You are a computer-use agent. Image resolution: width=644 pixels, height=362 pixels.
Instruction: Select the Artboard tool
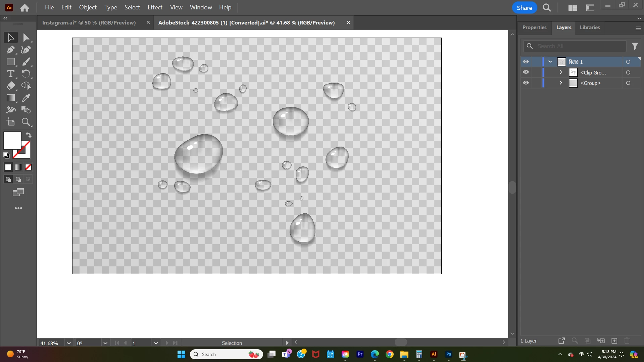click(x=11, y=122)
